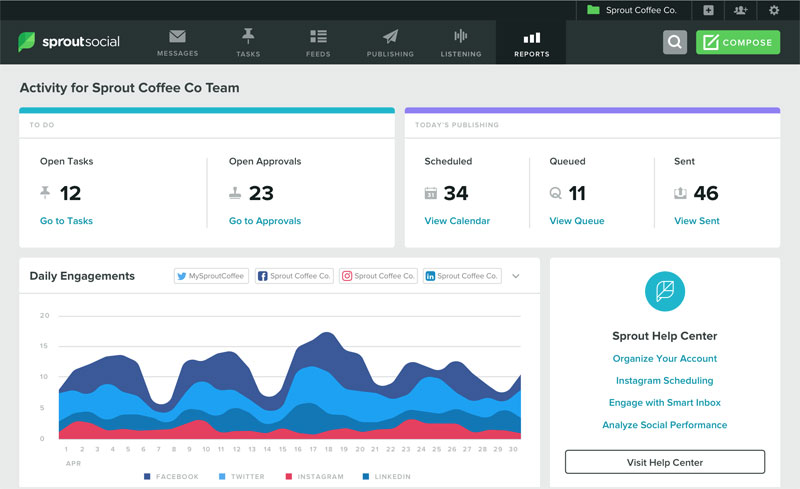
Task: Click the APR month label below chart
Action: 73,463
